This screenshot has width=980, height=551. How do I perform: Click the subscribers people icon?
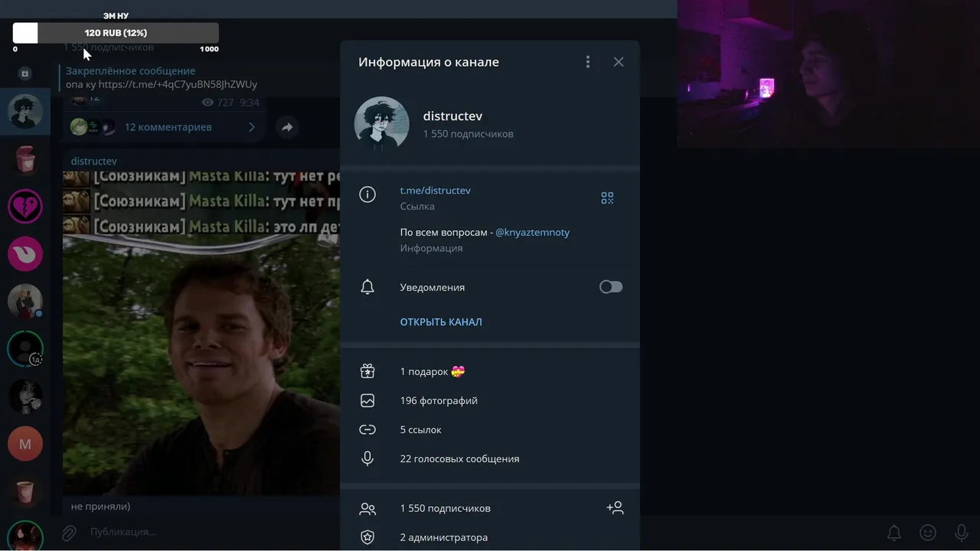click(x=367, y=508)
